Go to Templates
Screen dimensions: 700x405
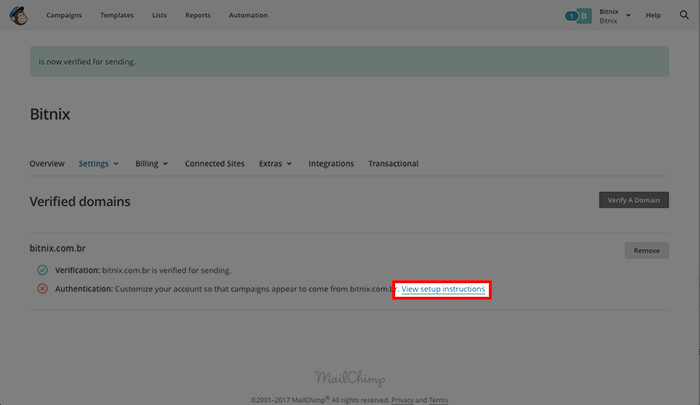[x=117, y=15]
